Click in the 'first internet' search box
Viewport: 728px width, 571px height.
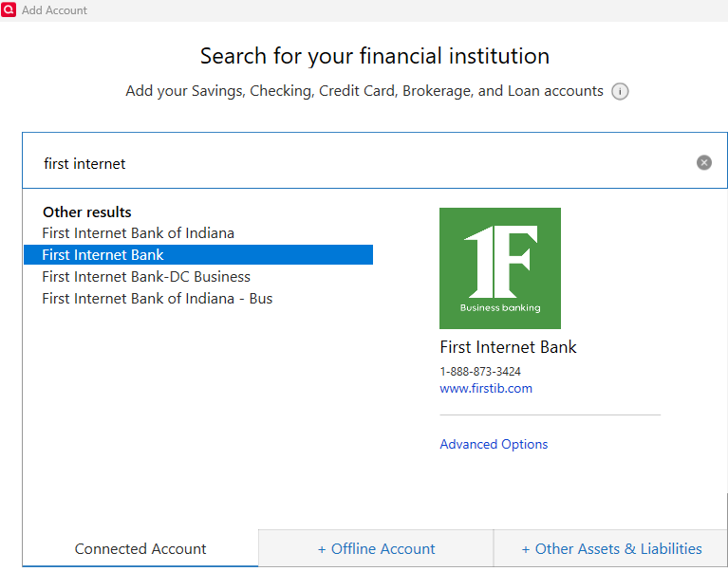pyautogui.click(x=361, y=163)
